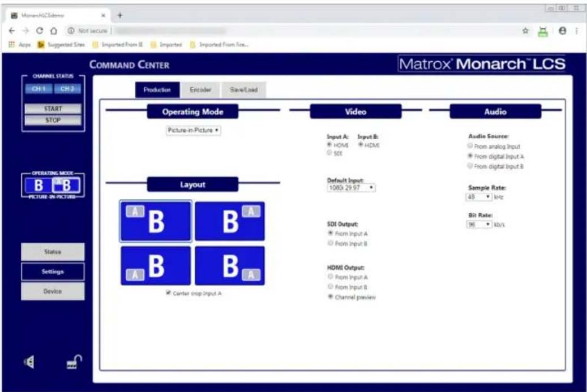Switch to the Encoder tab
This screenshot has width=587, height=392.
click(200, 90)
